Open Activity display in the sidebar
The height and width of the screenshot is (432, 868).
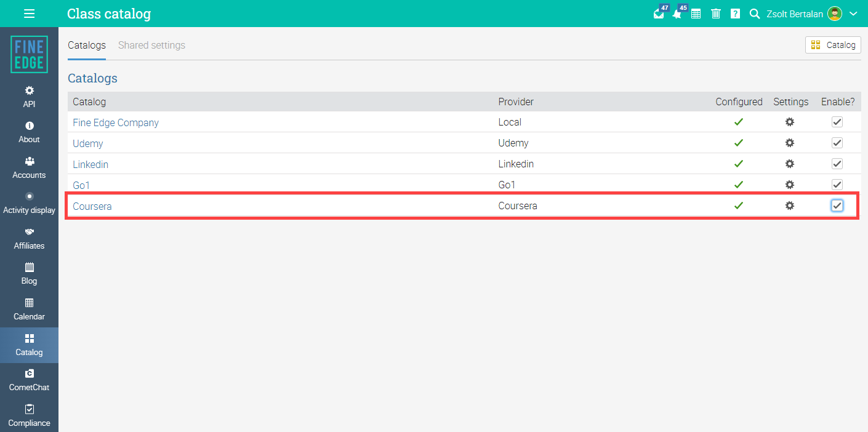point(29,203)
